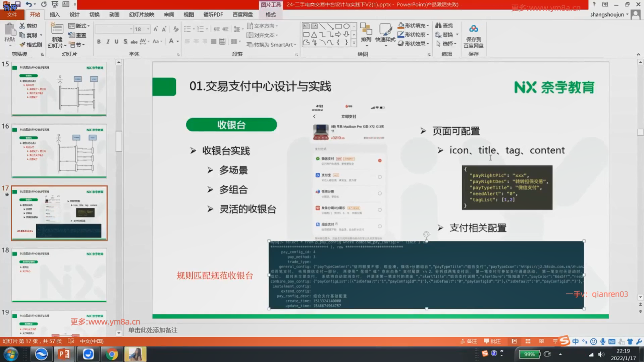The width and height of the screenshot is (644, 362).
Task: Open the font color picker
Action: point(177,42)
